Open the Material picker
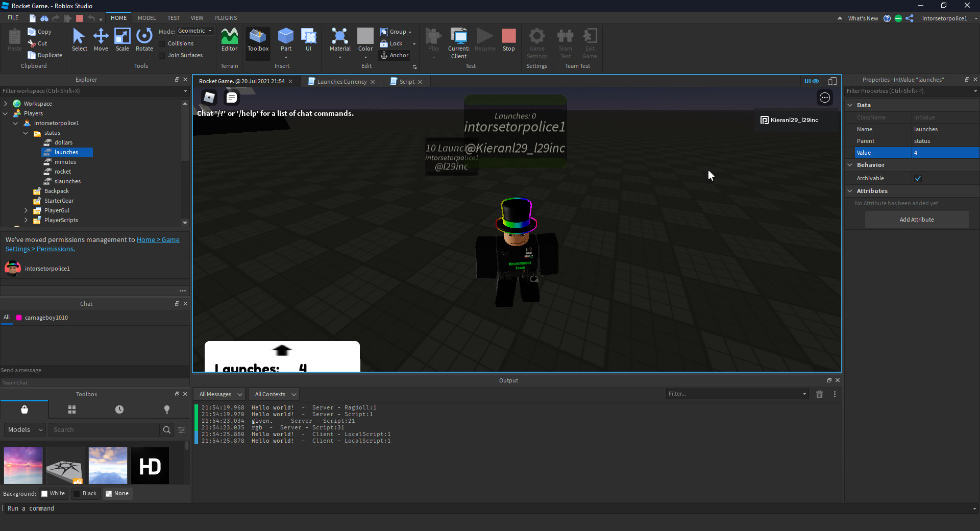 tap(340, 40)
